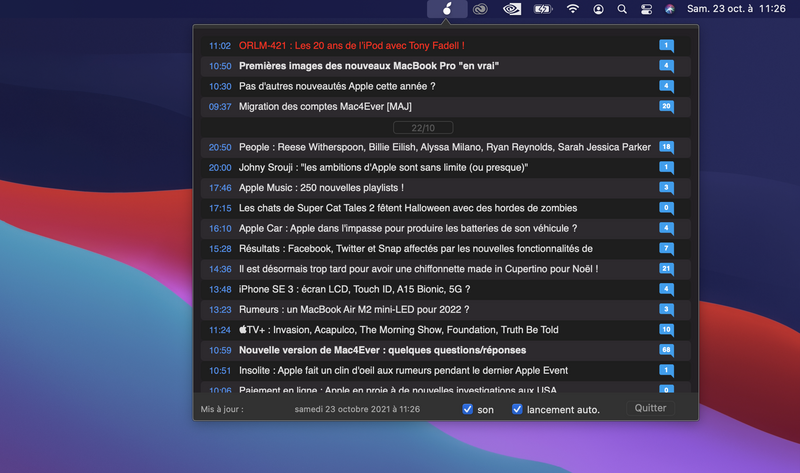Open comments bubble for ORLM-421 article
The image size is (800, 473).
(666, 46)
